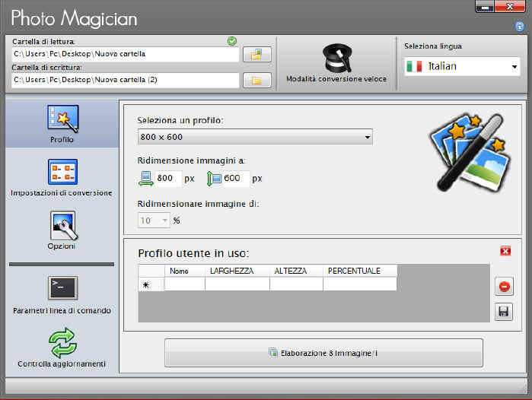Click the green check status icon
532x400 pixels.
point(232,41)
